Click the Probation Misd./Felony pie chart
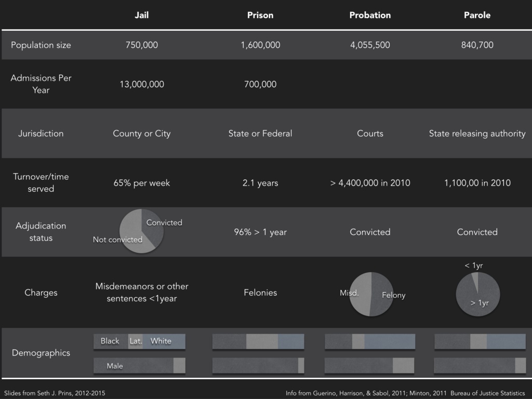532x399 pixels. 371,294
